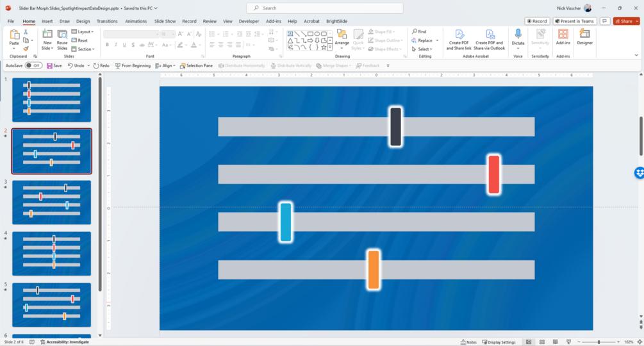
Task: Click Accessibility: Investigate
Action: [x=65, y=342]
